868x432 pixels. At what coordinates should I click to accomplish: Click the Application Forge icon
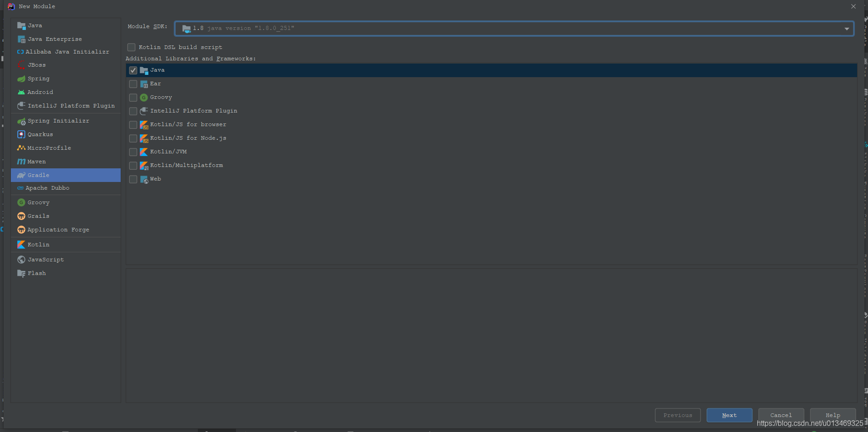click(21, 230)
